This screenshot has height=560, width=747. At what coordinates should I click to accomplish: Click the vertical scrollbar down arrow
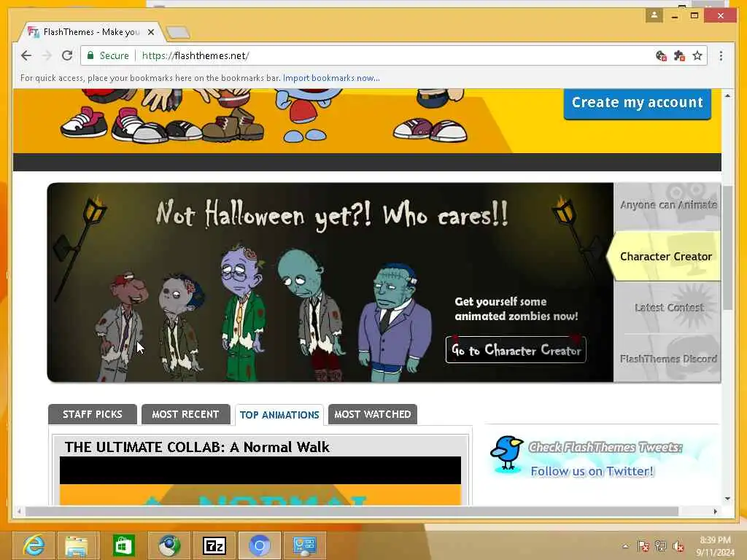[x=727, y=499]
